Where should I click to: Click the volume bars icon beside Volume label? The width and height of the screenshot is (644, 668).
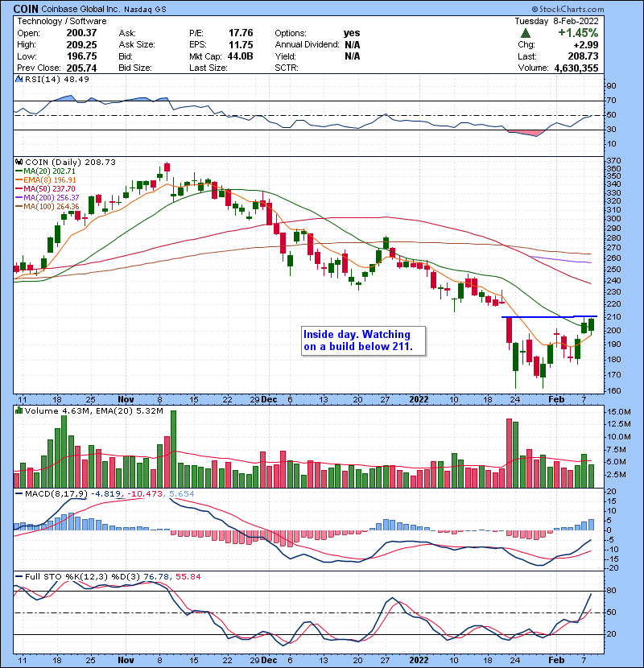pos(19,410)
